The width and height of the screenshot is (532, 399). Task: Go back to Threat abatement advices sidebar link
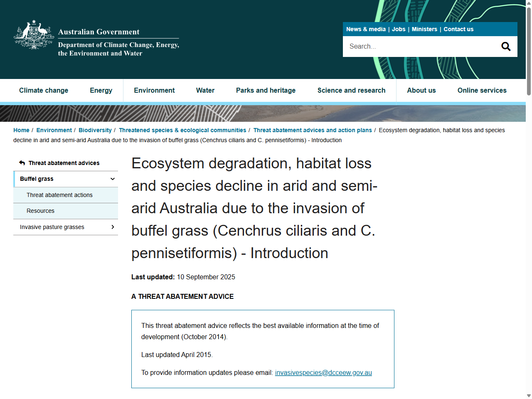pos(64,163)
